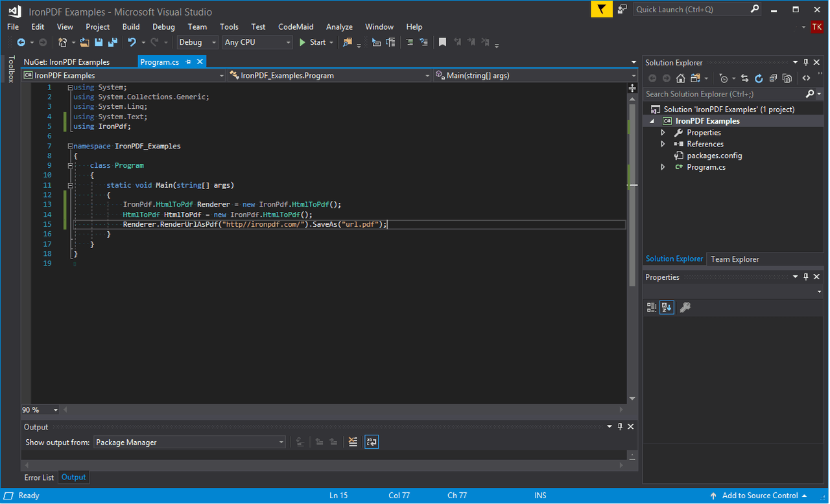Open the Start button dropdown arrow

pos(331,43)
